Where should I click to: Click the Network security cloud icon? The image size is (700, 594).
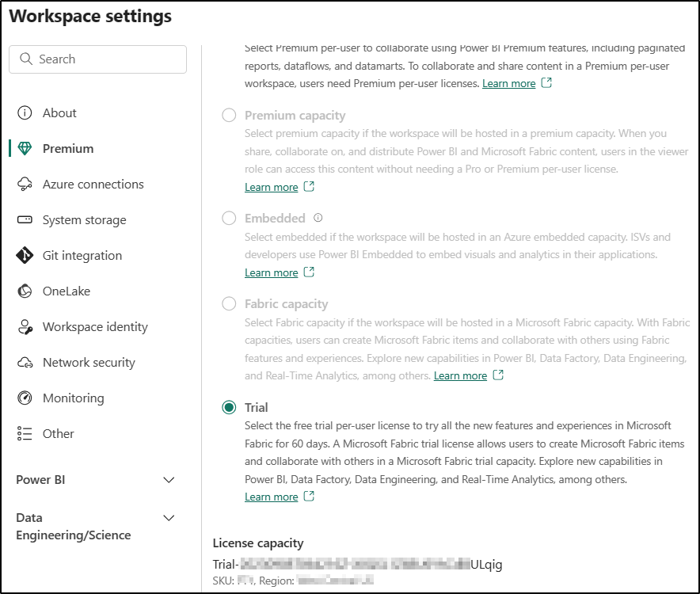[x=25, y=363]
